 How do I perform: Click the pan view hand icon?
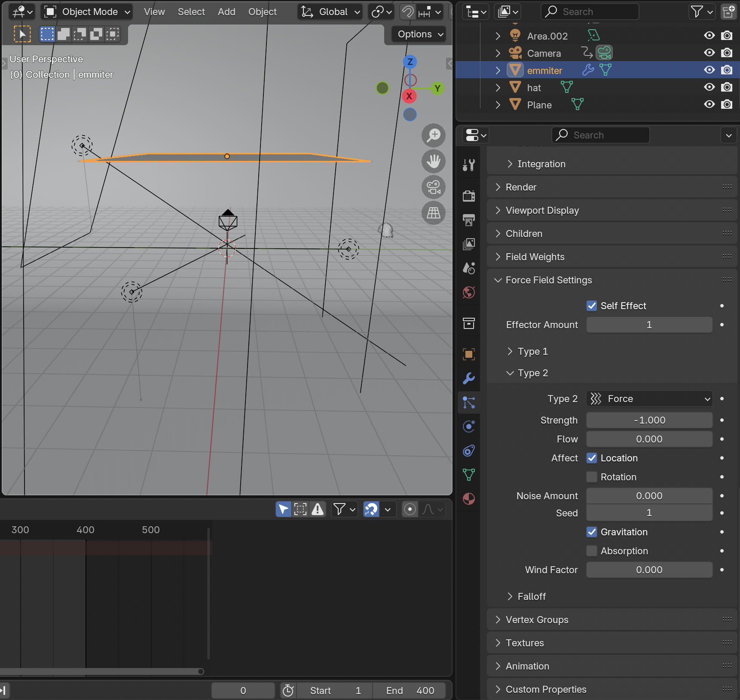point(434,161)
